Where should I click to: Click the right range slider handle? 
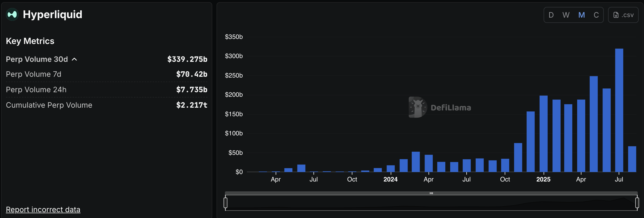pyautogui.click(x=637, y=203)
